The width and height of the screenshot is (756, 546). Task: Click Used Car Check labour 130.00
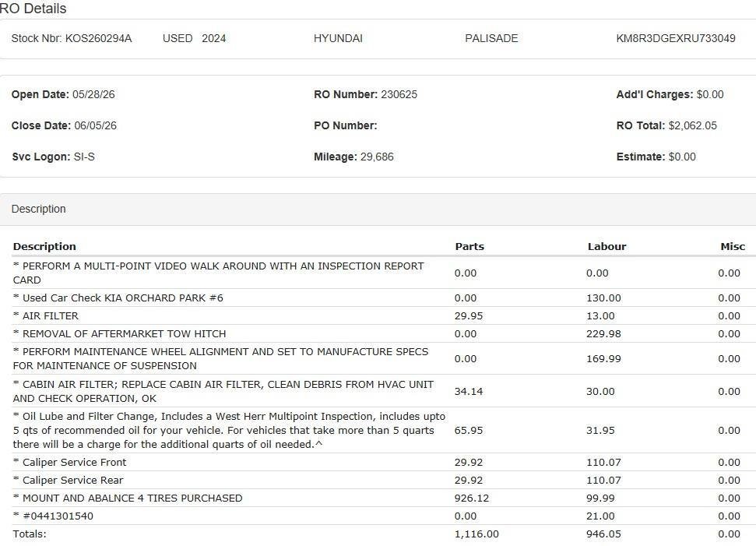(x=603, y=298)
